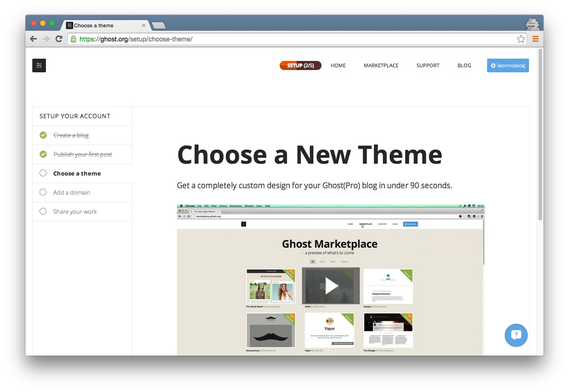This screenshot has width=569, height=392.
Task: Select the Add a domain step circle
Action: click(43, 192)
